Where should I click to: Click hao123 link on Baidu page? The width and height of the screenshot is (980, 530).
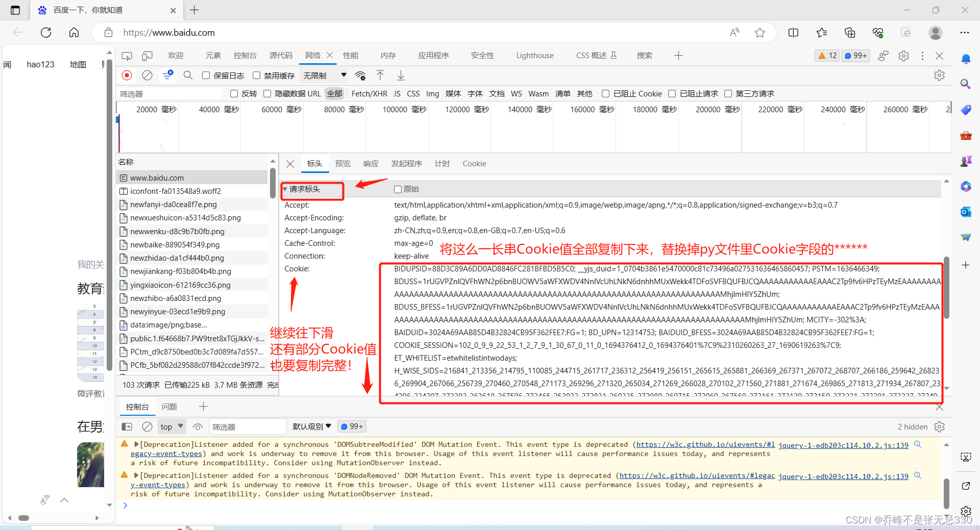click(40, 65)
